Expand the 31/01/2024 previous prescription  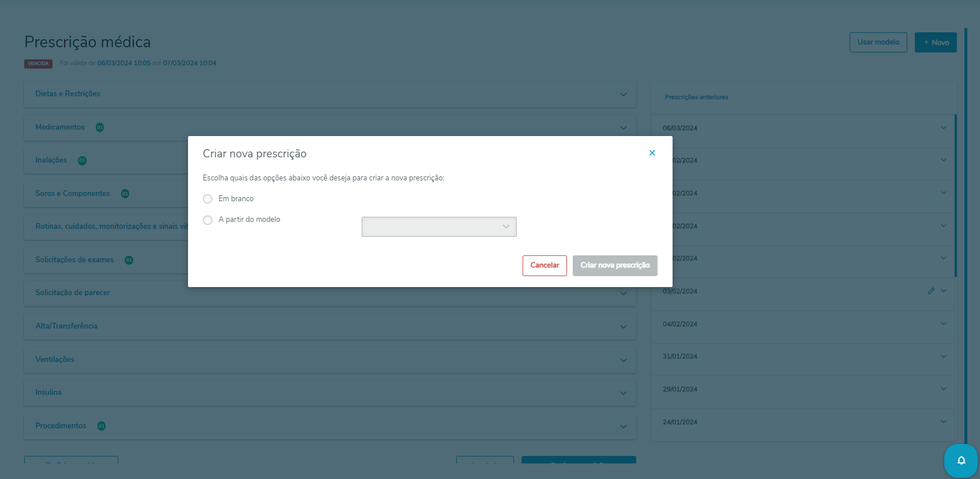click(944, 356)
